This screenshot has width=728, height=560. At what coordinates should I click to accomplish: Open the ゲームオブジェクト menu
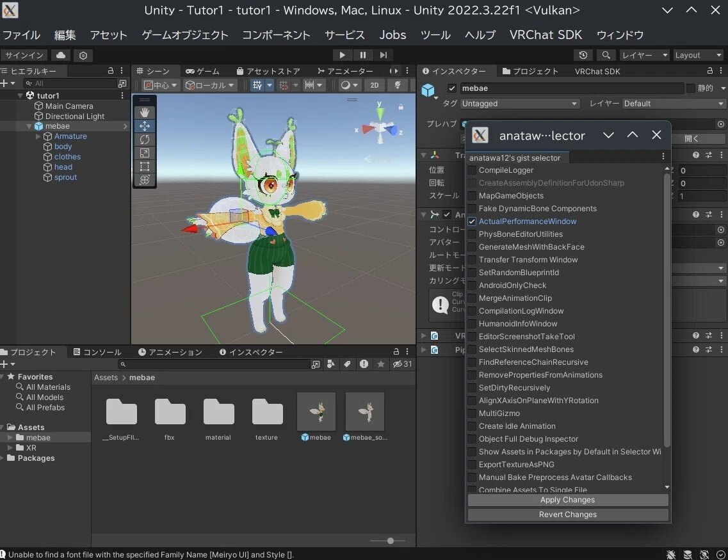(x=185, y=35)
